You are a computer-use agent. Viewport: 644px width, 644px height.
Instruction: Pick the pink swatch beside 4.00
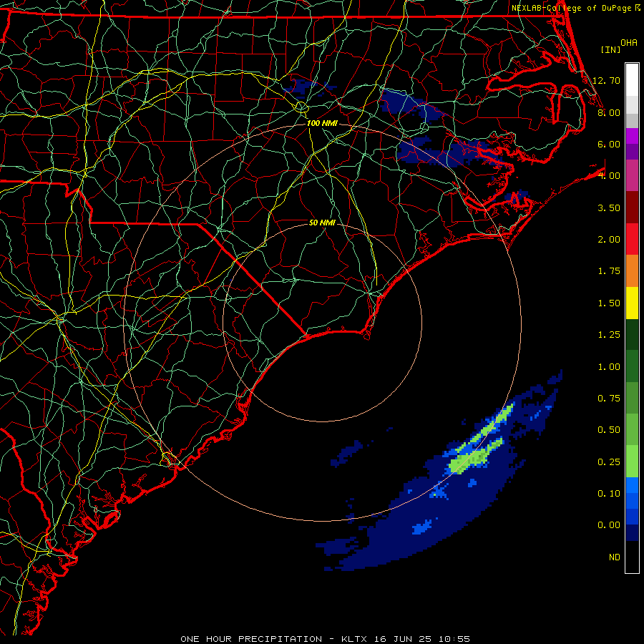tap(632, 175)
